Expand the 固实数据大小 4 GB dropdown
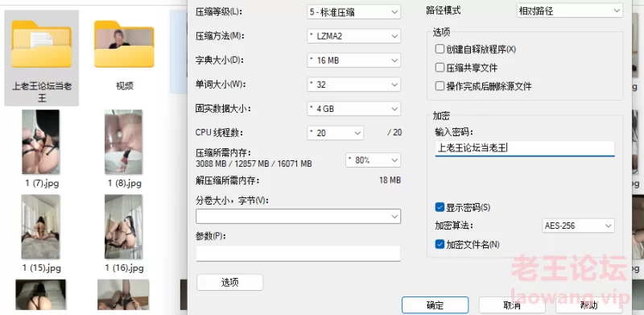This screenshot has height=315, width=644. point(353,109)
